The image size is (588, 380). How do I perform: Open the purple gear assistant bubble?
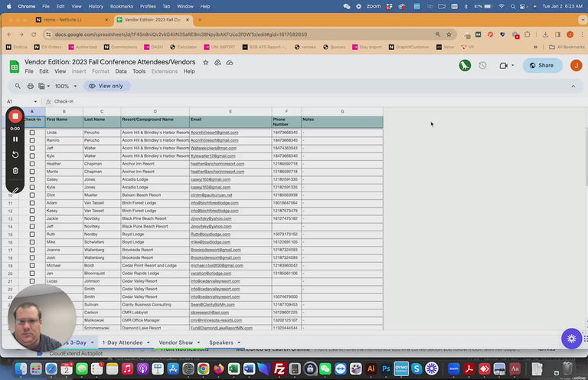point(571,339)
